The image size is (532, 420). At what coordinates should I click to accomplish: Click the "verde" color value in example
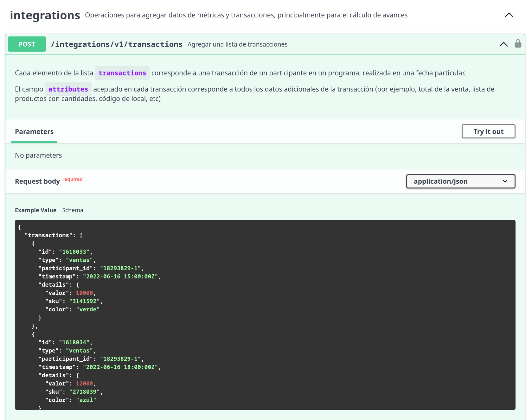88,309
